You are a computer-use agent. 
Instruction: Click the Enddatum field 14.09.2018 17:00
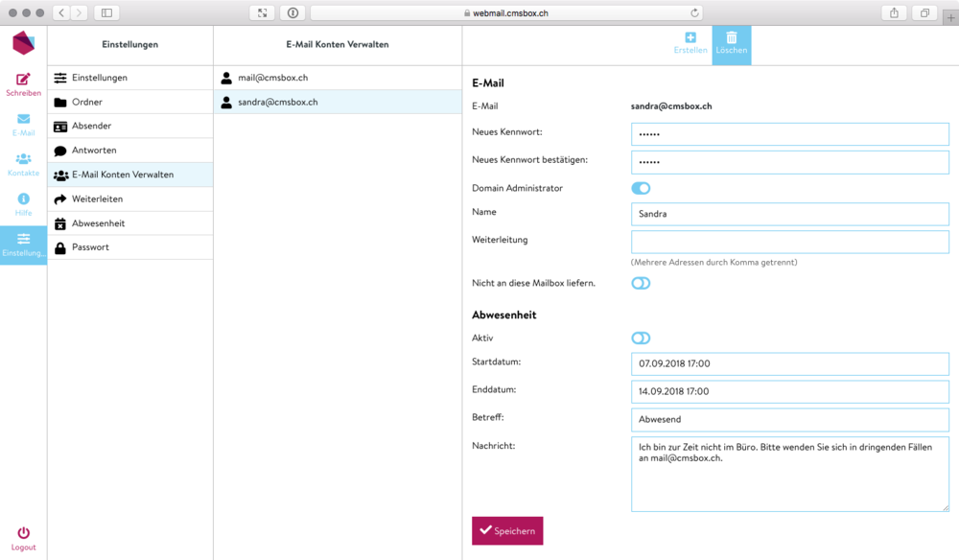pyautogui.click(x=789, y=392)
